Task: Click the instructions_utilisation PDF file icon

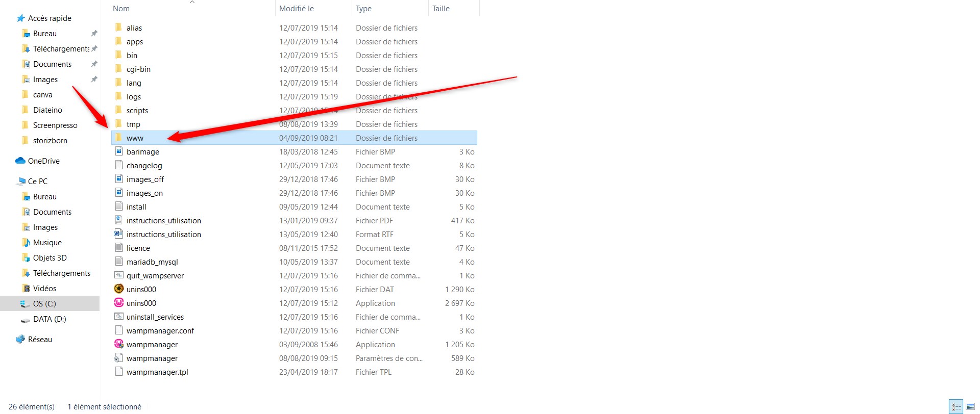Action: tap(118, 220)
